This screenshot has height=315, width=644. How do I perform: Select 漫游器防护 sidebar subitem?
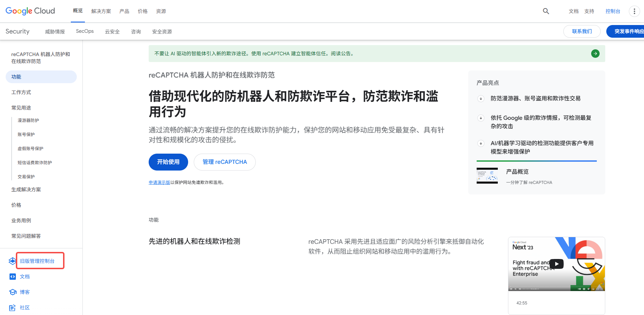(x=28, y=121)
